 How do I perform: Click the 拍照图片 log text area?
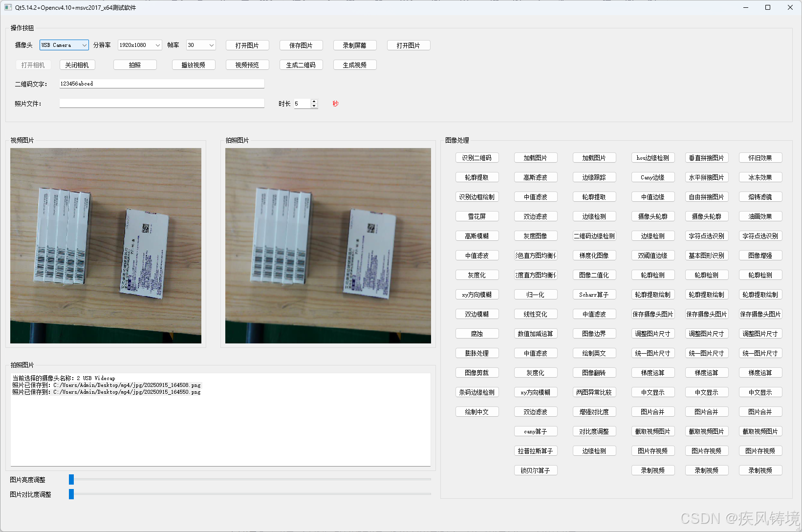coord(220,420)
